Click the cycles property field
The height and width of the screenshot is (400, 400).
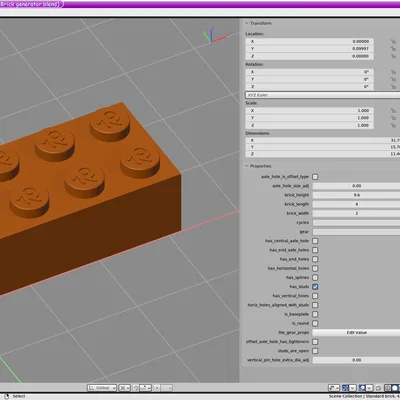click(356, 222)
